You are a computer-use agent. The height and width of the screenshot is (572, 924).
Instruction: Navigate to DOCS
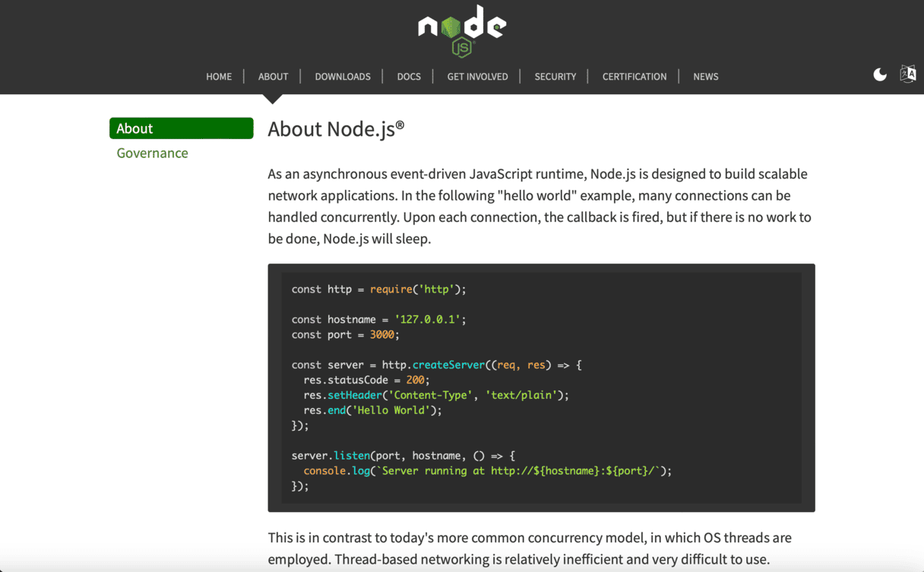pyautogui.click(x=409, y=77)
